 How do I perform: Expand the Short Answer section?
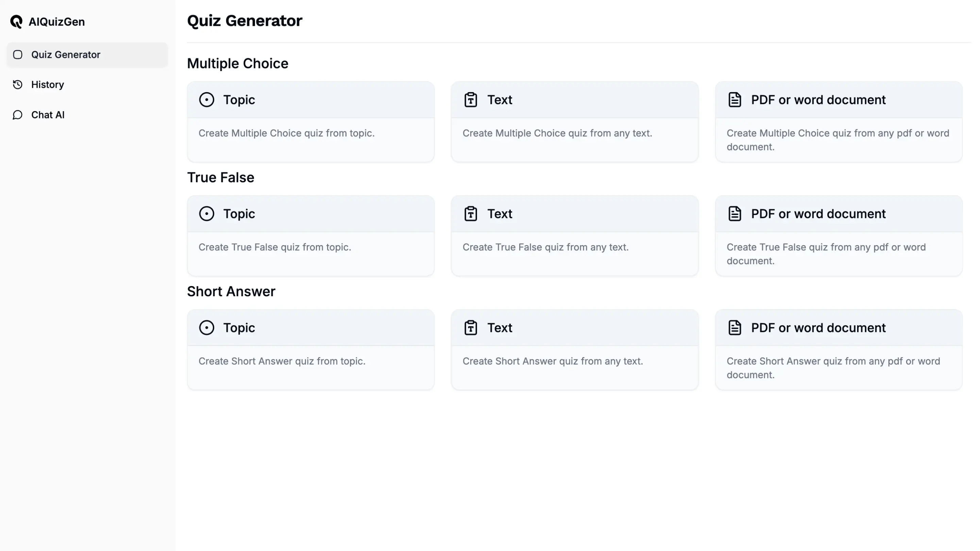[x=232, y=291]
